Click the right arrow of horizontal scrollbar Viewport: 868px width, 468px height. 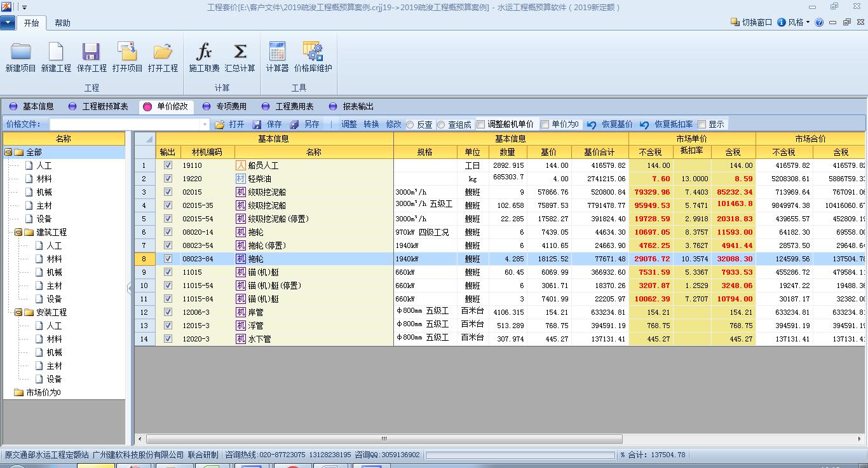coord(859,439)
